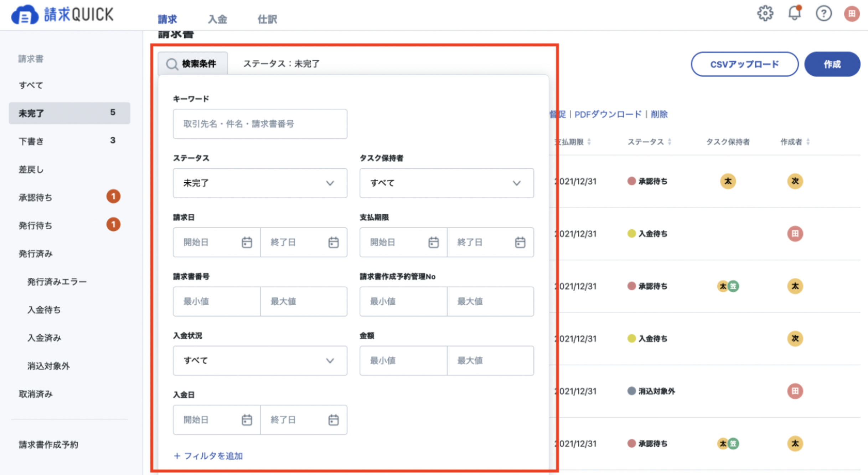Focus 請求書作成予約管理No 最小値 field

pos(403,301)
